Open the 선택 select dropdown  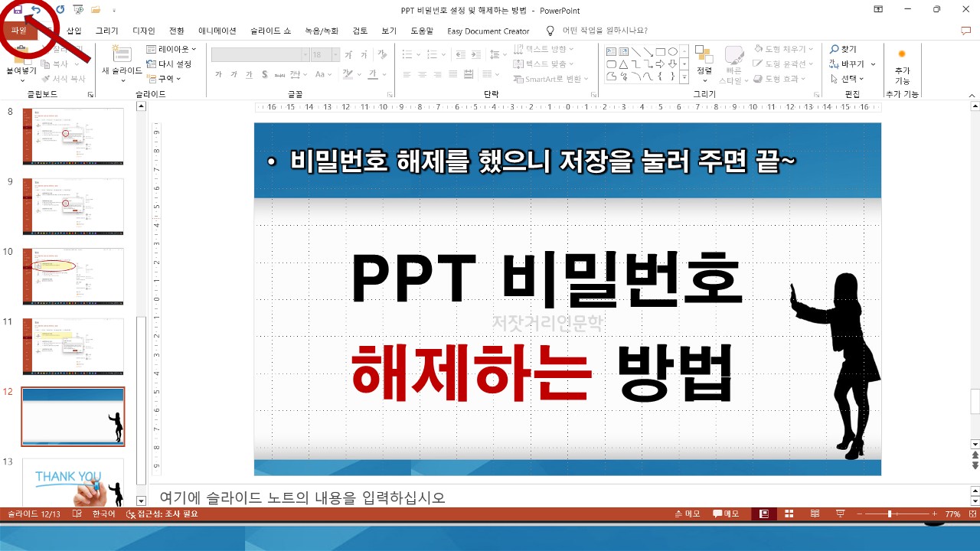pyautogui.click(x=848, y=79)
